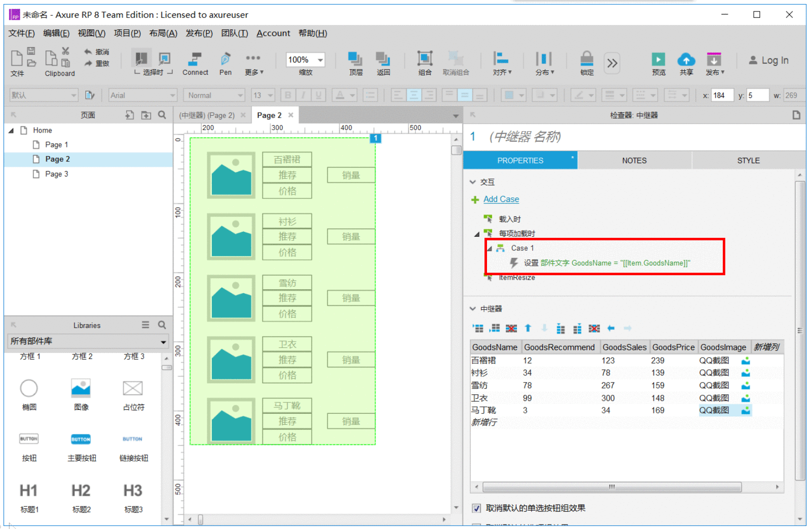Toggle the 取消默认的单选按钮组效果 checkbox
812x529 pixels.
pyautogui.click(x=477, y=508)
